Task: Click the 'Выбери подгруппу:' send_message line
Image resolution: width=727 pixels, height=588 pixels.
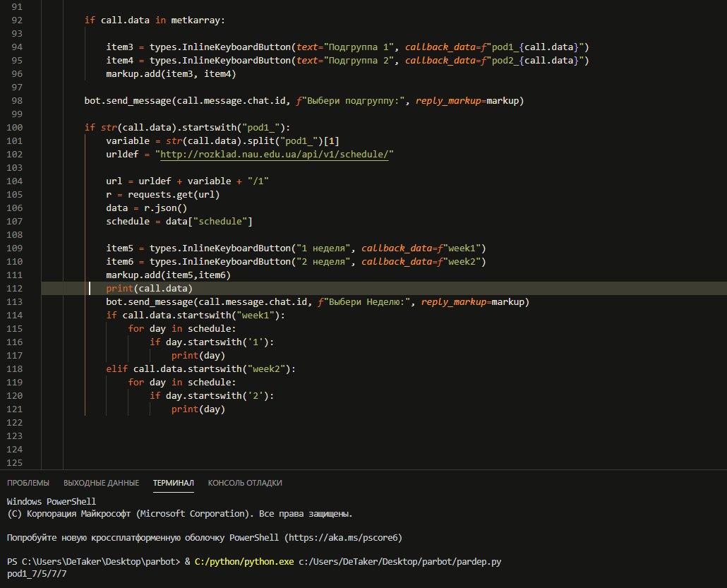Action: tap(304, 101)
